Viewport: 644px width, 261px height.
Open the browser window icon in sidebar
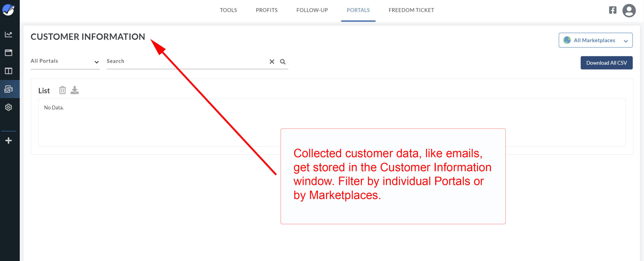coord(9,53)
